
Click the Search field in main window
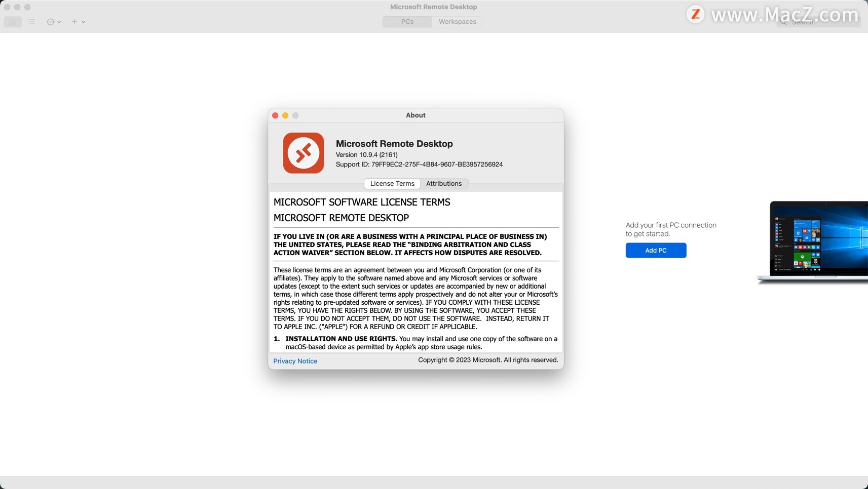[818, 22]
